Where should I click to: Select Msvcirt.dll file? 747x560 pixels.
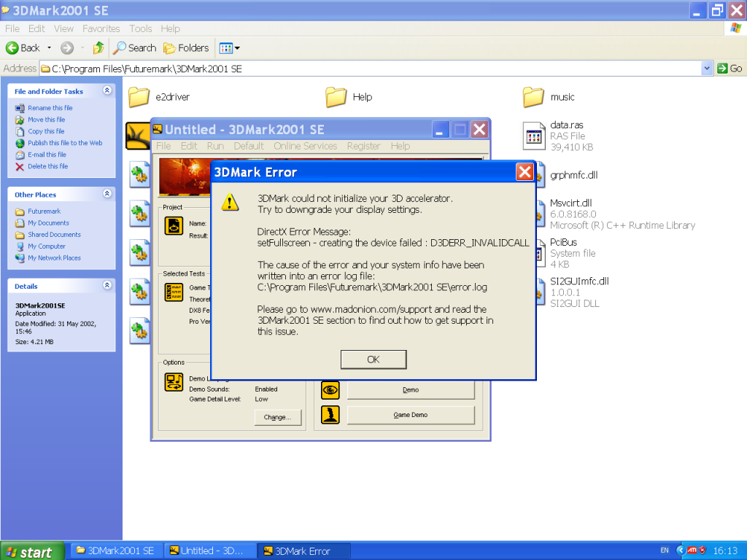(x=570, y=203)
